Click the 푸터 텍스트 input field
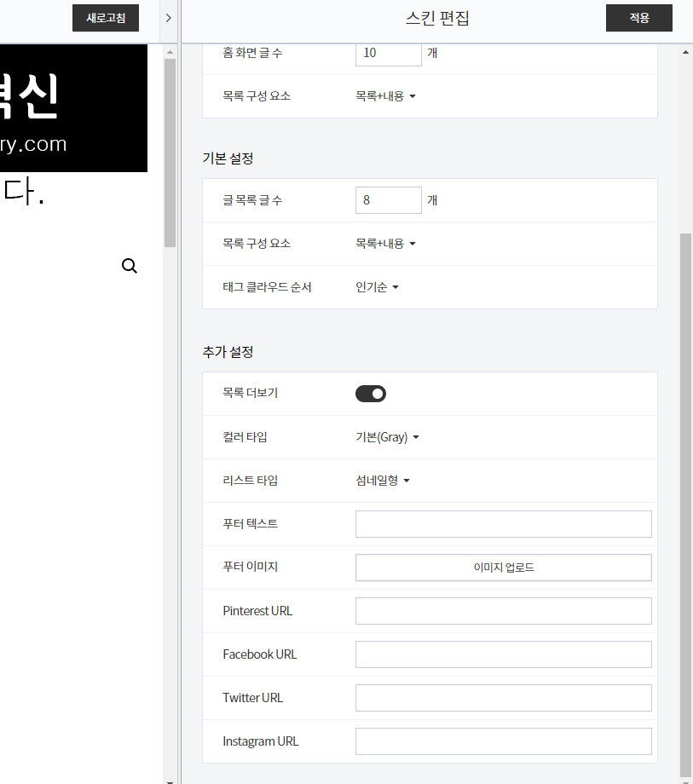693x784 pixels. click(x=504, y=524)
